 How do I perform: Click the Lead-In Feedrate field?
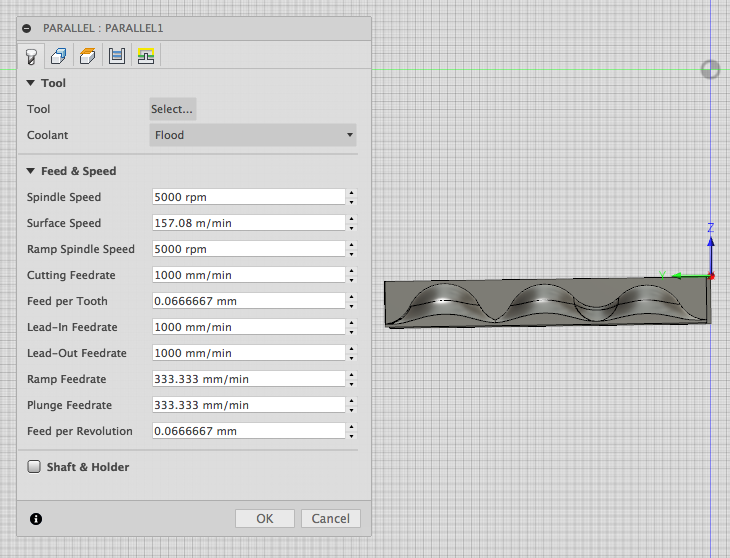click(x=249, y=327)
